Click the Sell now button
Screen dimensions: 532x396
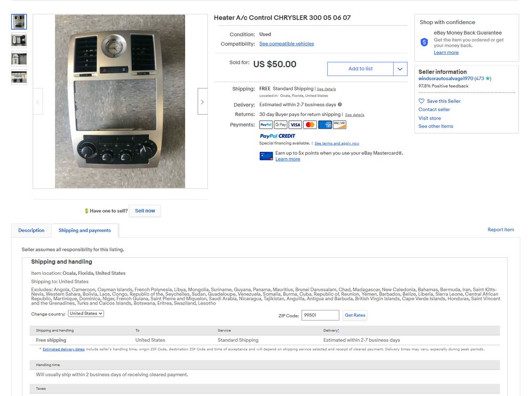[x=145, y=210]
